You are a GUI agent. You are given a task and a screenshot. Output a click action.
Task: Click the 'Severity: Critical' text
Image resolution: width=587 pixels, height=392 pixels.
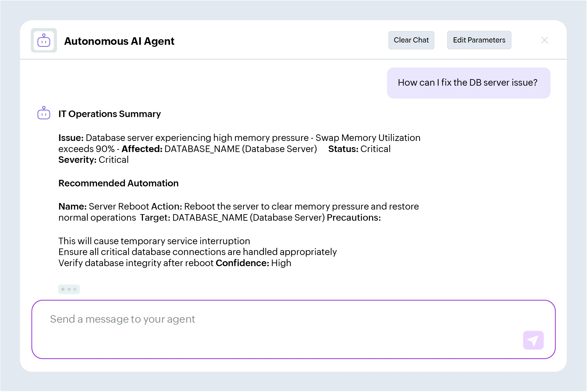pos(94,160)
